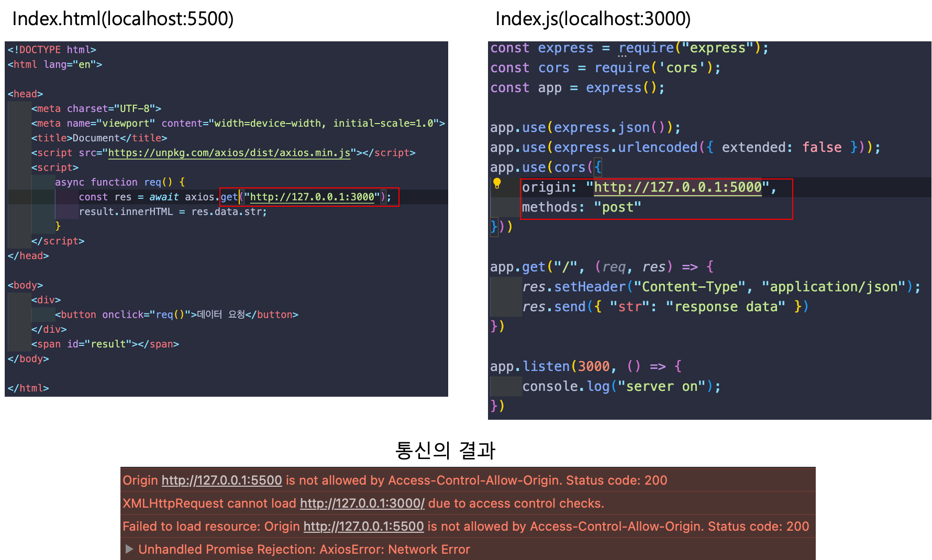The height and width of the screenshot is (560, 932).
Task: Open the 127.0.0.1:5500 link in first error line
Action: pos(221,480)
